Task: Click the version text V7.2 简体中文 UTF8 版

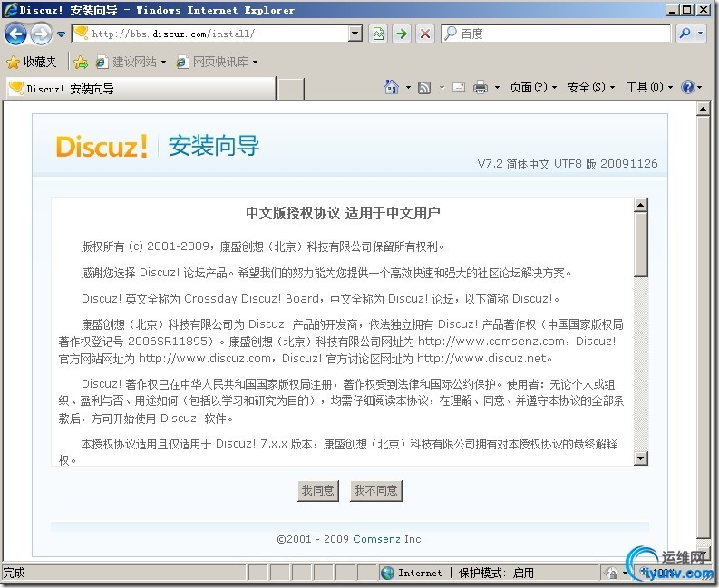Action: pos(537,164)
